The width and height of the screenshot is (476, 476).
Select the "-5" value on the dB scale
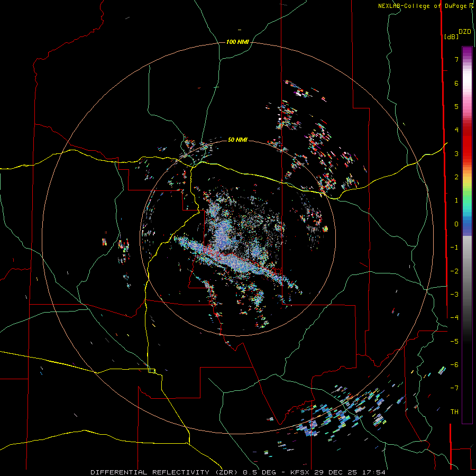pyautogui.click(x=454, y=342)
